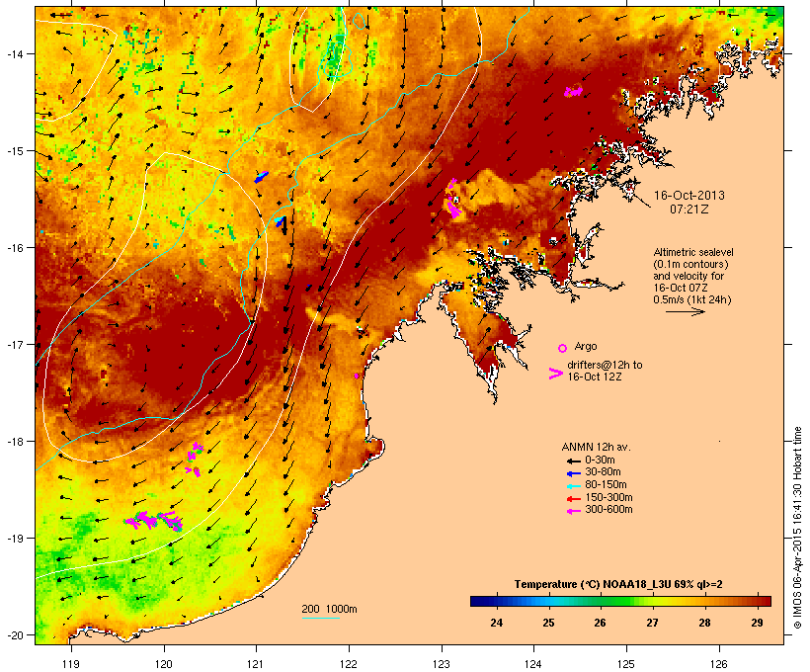This screenshot has width=810, height=672.
Task: Click the blue 30-80m legend arrow
Action: [573, 473]
